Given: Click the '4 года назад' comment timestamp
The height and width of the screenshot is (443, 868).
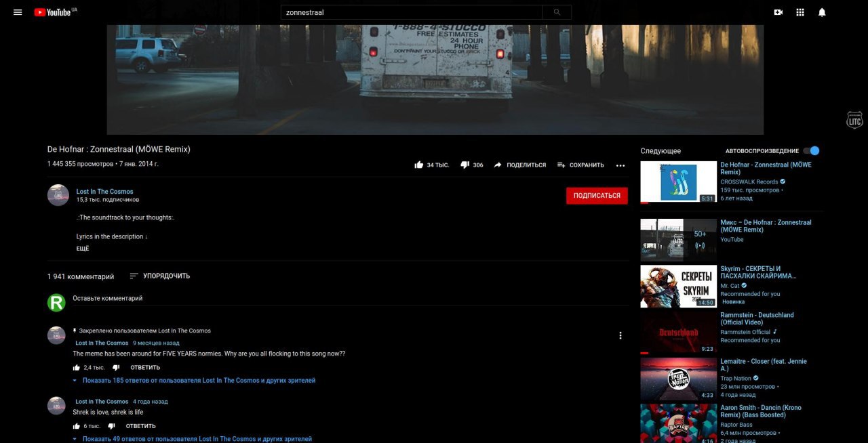Looking at the screenshot, I should click(151, 402).
